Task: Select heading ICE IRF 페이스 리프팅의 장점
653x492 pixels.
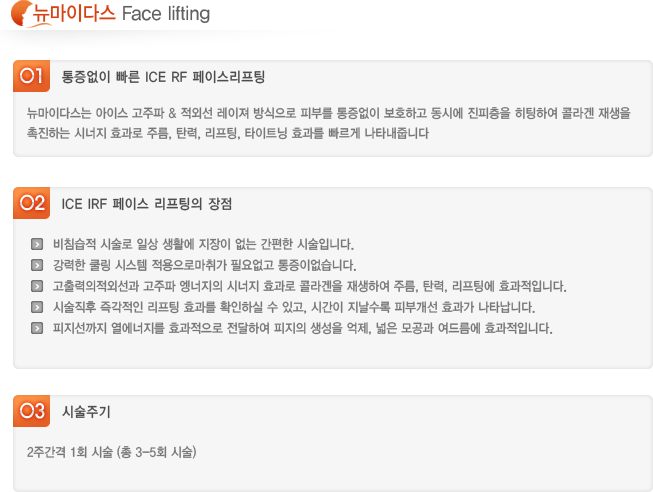Action: coord(147,204)
